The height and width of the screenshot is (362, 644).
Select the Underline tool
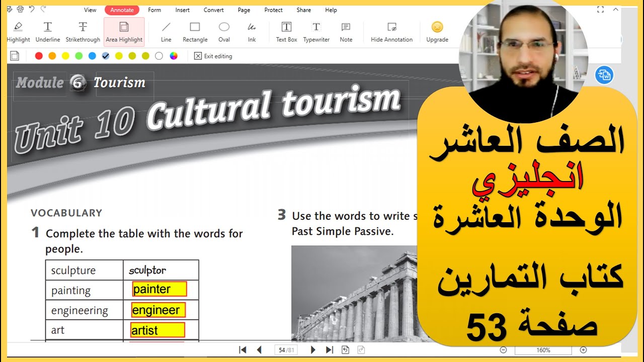click(x=48, y=32)
